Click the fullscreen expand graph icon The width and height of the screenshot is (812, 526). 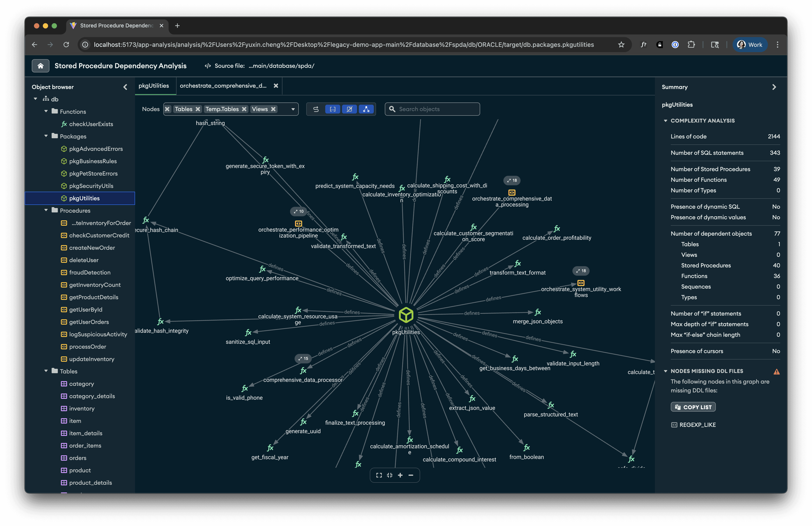click(x=379, y=475)
